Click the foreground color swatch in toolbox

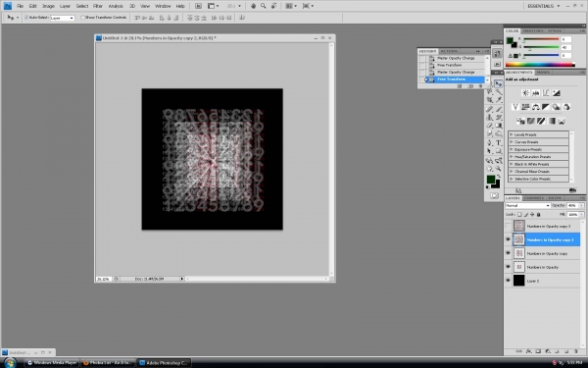point(491,180)
